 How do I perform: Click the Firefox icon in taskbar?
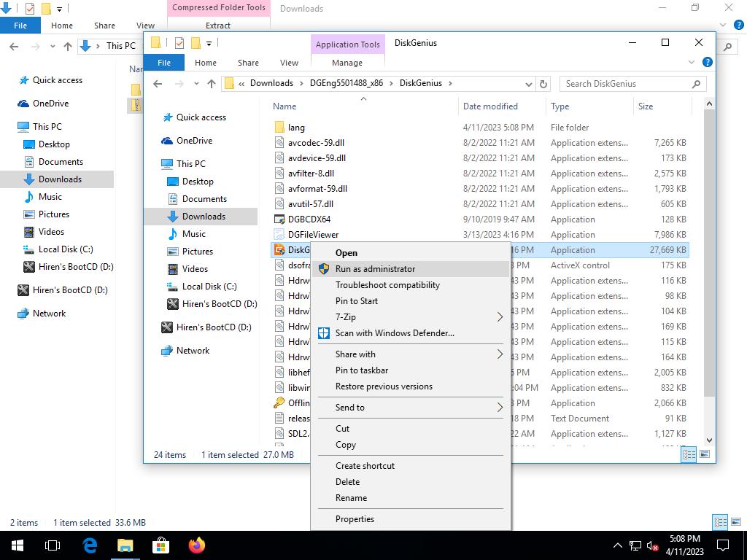coord(196,545)
